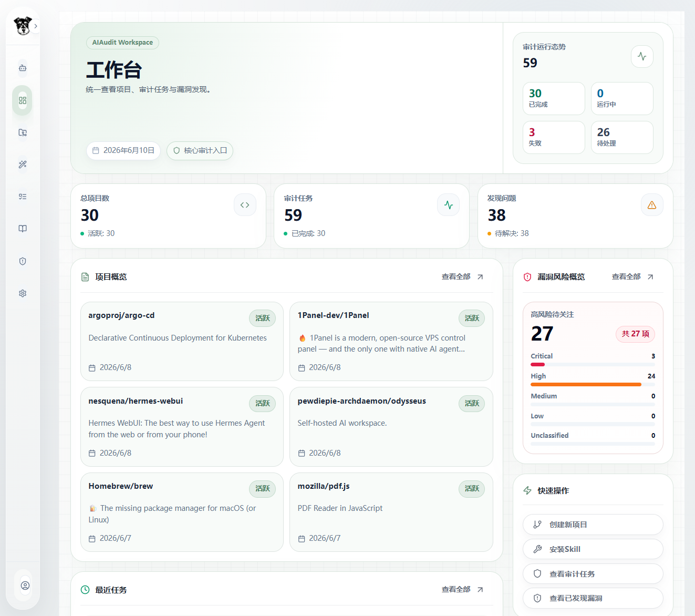
Task: Open the user profile icon
Action: pos(25,586)
